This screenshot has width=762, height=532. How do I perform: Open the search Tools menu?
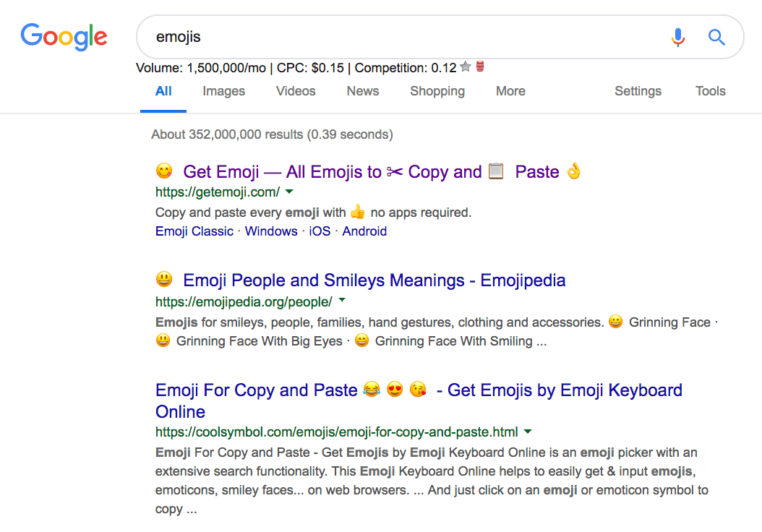(710, 91)
